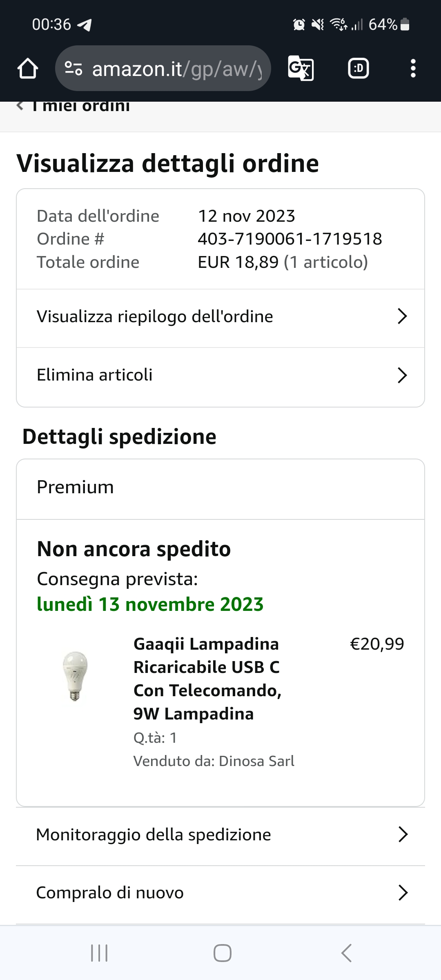Tap the light bulb product thumbnail

(75, 676)
